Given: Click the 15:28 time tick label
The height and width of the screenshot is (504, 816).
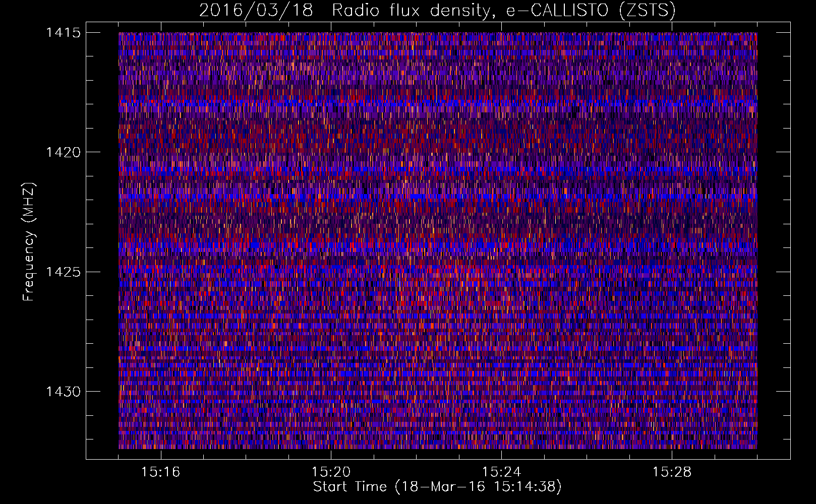Looking at the screenshot, I should coord(672,472).
